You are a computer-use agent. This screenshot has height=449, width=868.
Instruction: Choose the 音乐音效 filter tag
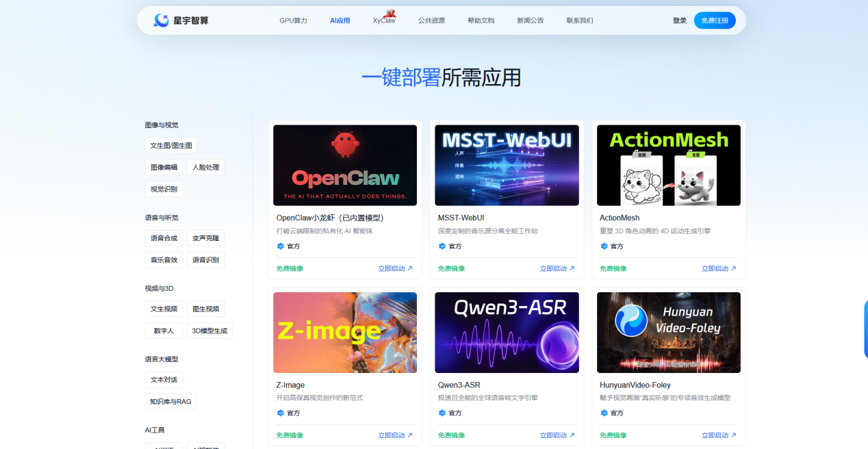coord(164,260)
